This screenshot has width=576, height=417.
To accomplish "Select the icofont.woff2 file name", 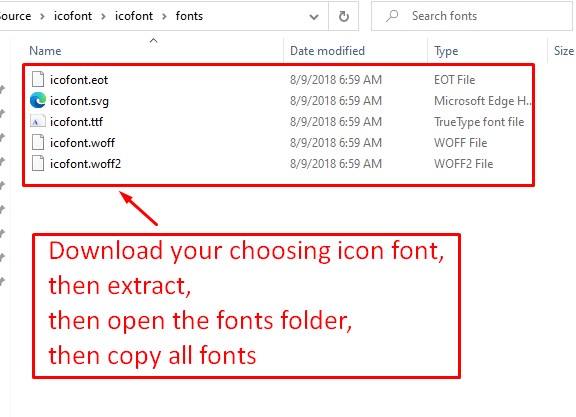I will 85,163.
